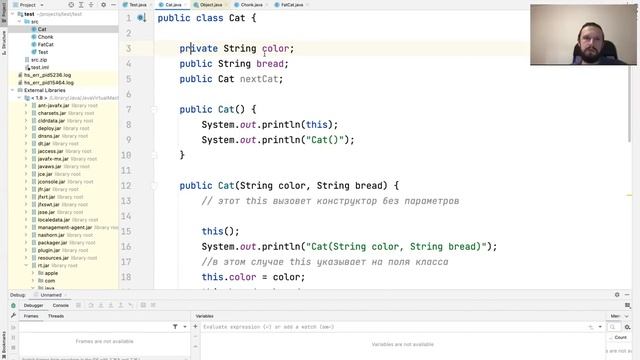This screenshot has width=640, height=360.
Task: Collapse the src folder node
Action: pyautogui.click(x=20, y=22)
